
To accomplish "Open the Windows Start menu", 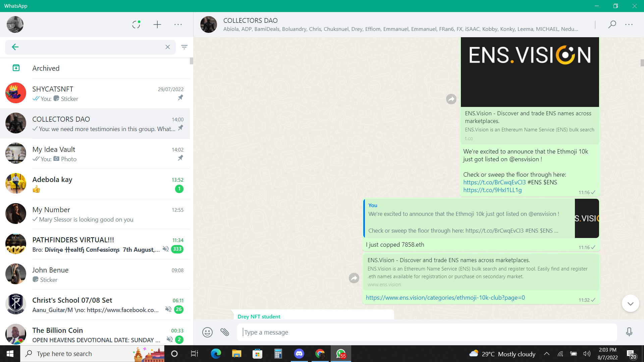I will coord(10,354).
